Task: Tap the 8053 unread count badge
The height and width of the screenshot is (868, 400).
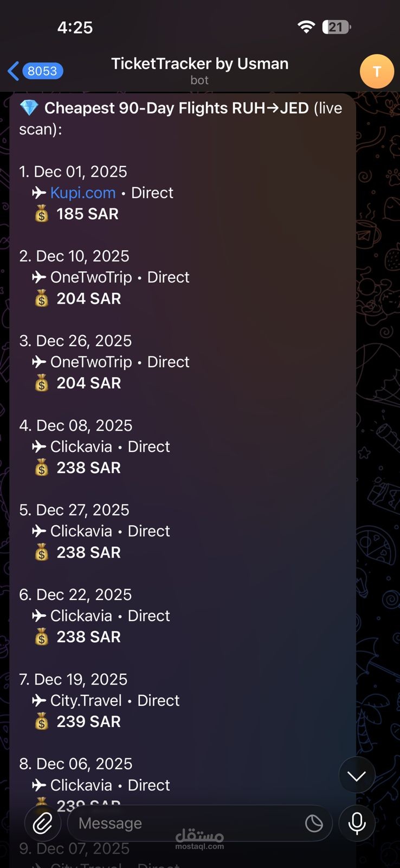Action: 42,71
